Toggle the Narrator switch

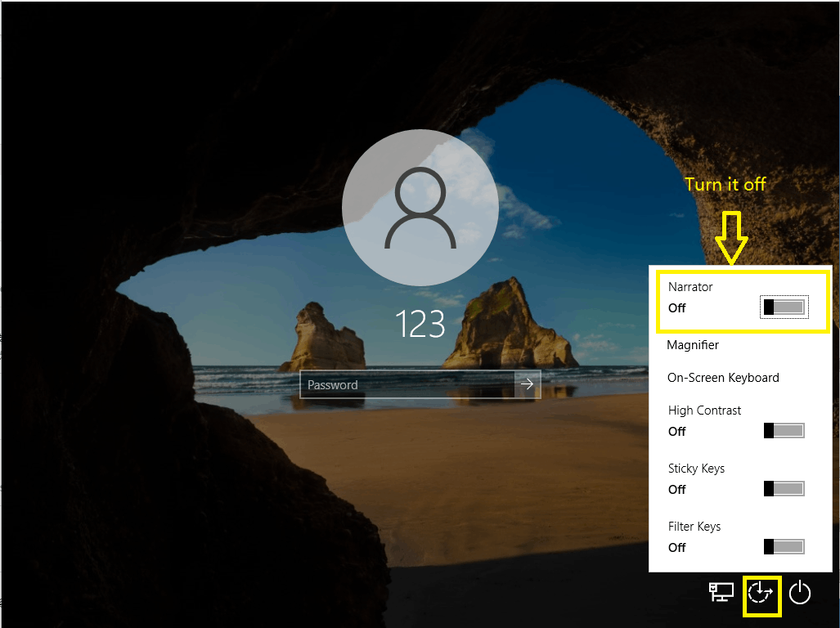tap(784, 307)
